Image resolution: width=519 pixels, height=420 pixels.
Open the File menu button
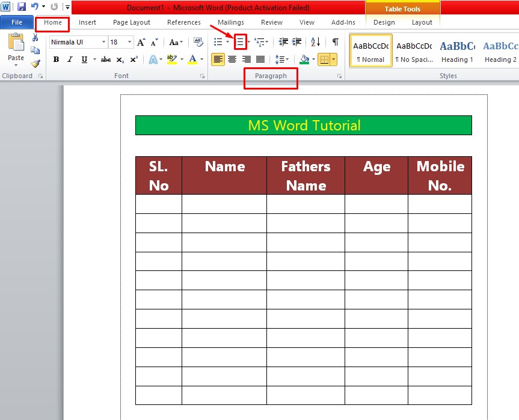click(x=17, y=22)
